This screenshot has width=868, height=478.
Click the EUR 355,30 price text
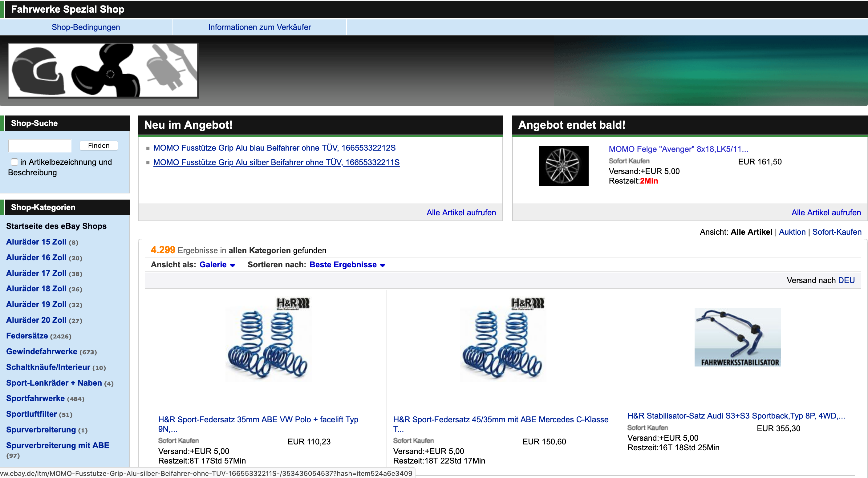pos(778,428)
